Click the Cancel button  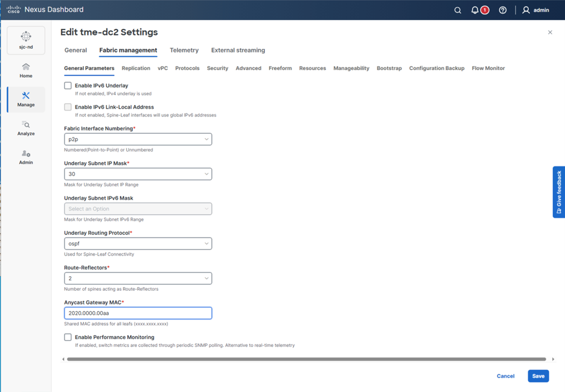(506, 376)
